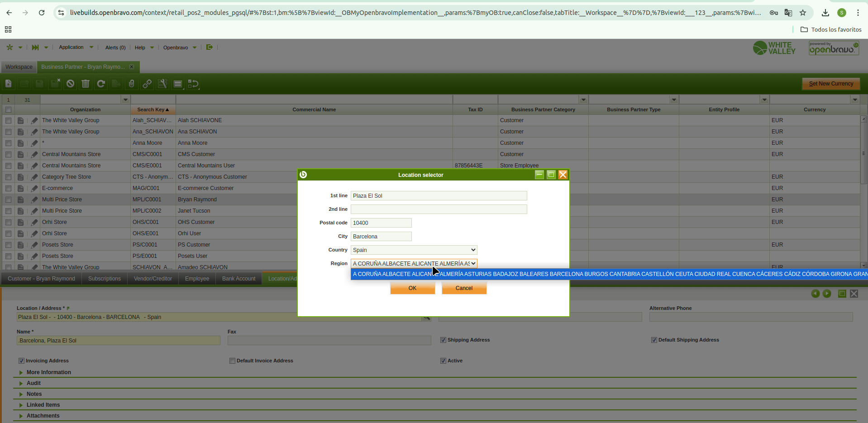Open form view icon for Orhi Store OHS/C001
This screenshot has width=868, height=423.
coord(21,222)
